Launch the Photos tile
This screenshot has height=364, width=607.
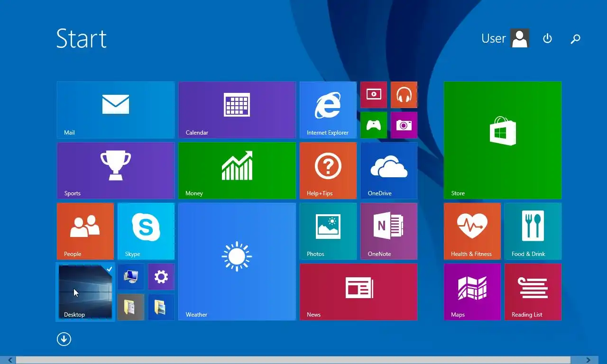(x=328, y=231)
